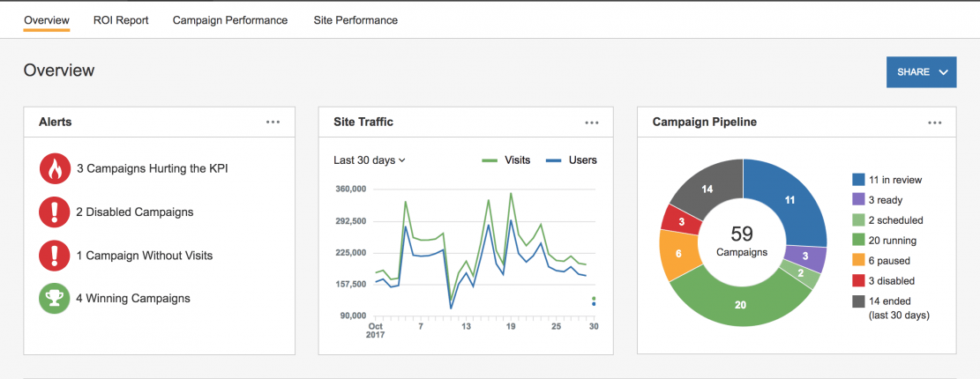The width and height of the screenshot is (980, 379).
Task: Click the light green '2 scheduled' legend swatch
Action: 858,220
